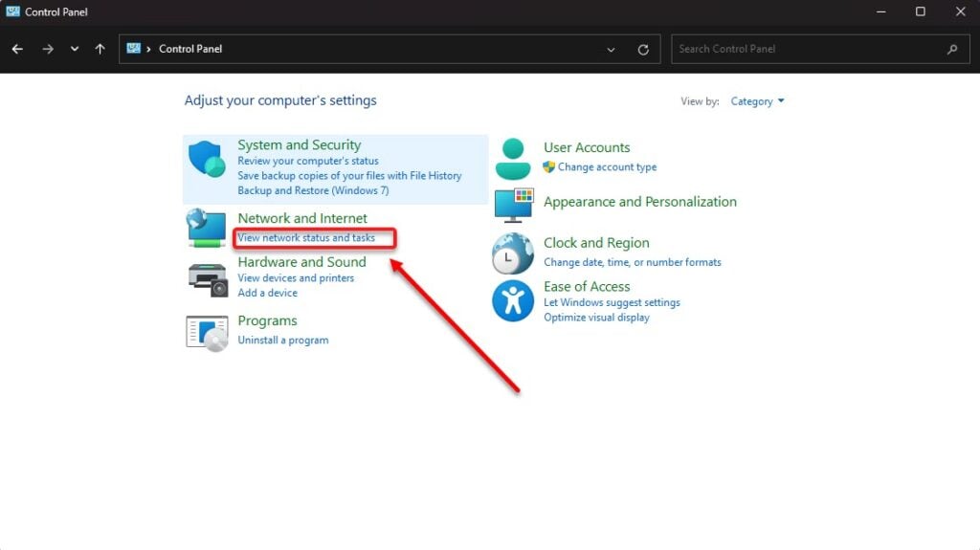Click the User Accounts avatar icon
980x550 pixels.
[513, 158]
